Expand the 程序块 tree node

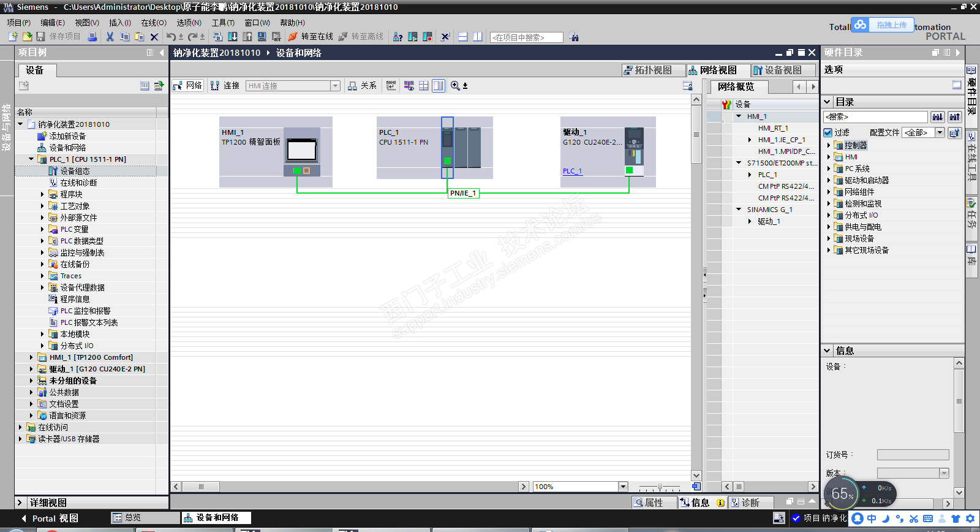click(x=42, y=194)
